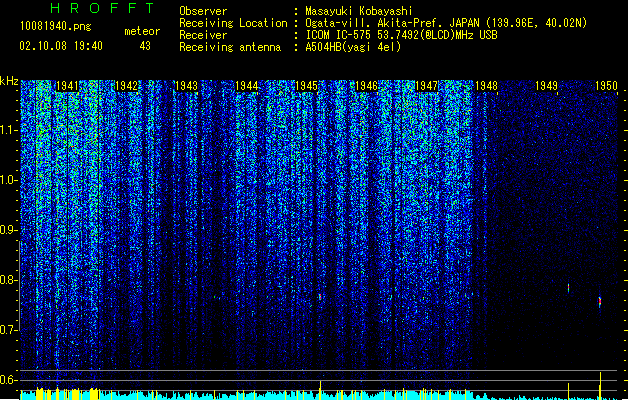The height and width of the screenshot is (400, 629).
Task: Click the Receiving antenna label
Action: [x=230, y=47]
